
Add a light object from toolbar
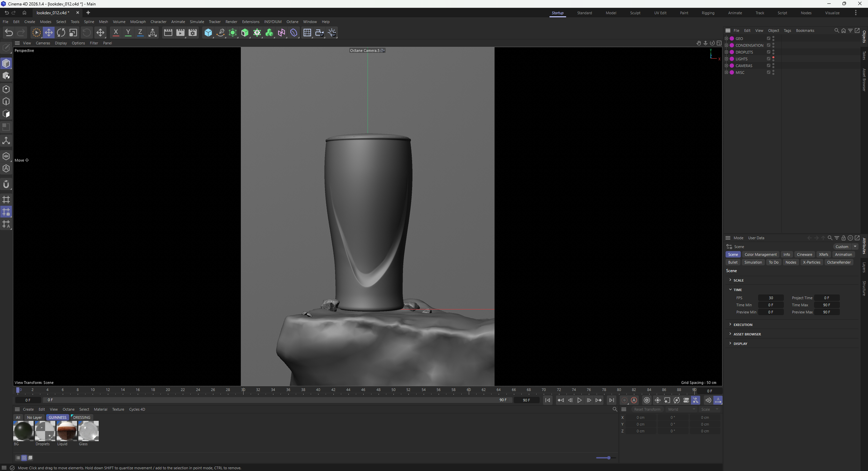coord(332,33)
